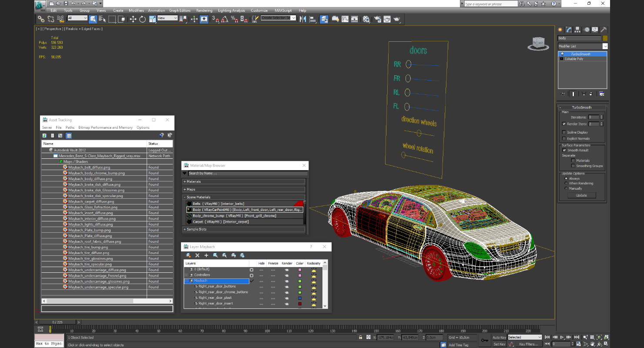Click the Render Setup icon

[376, 19]
